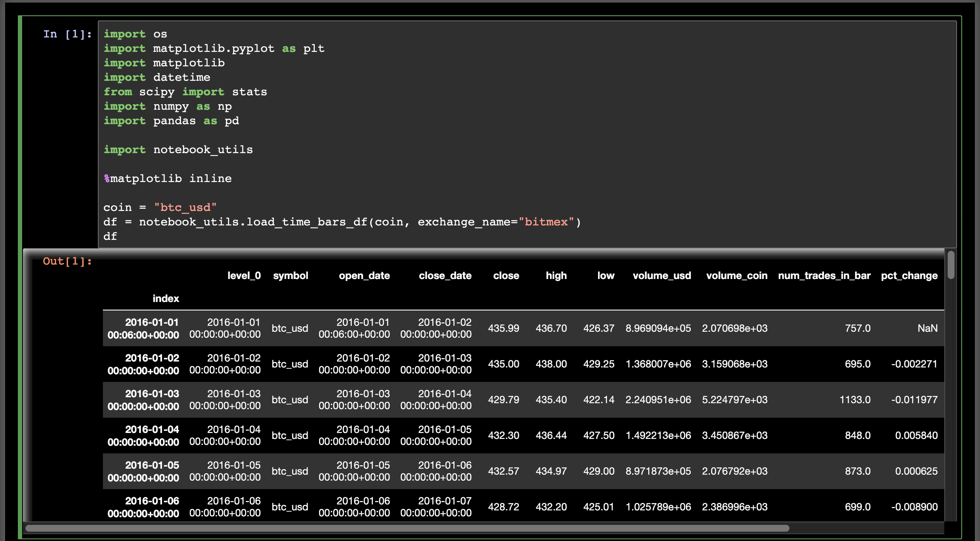980x541 pixels.
Task: Click the pct_change column header
Action: click(909, 276)
